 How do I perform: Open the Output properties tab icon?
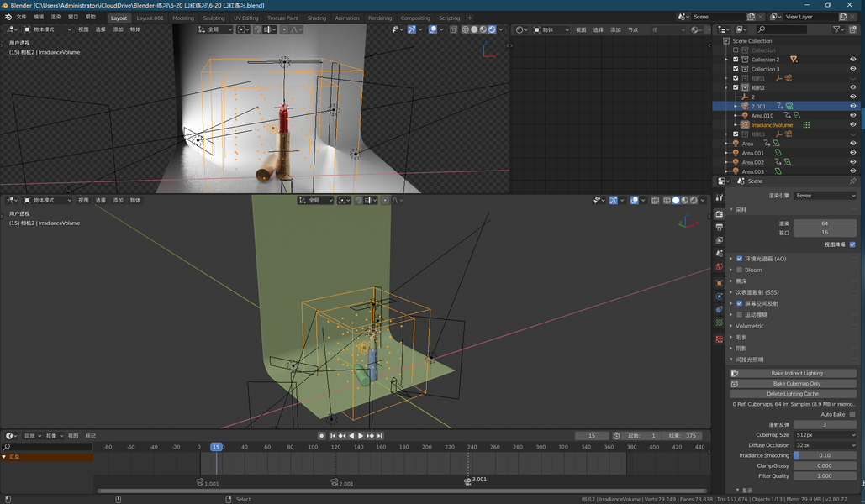(x=720, y=227)
